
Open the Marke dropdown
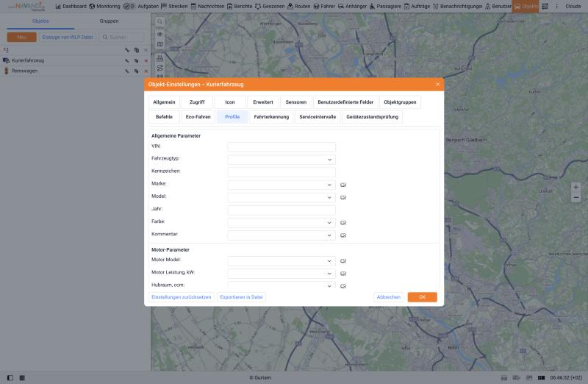pos(282,185)
